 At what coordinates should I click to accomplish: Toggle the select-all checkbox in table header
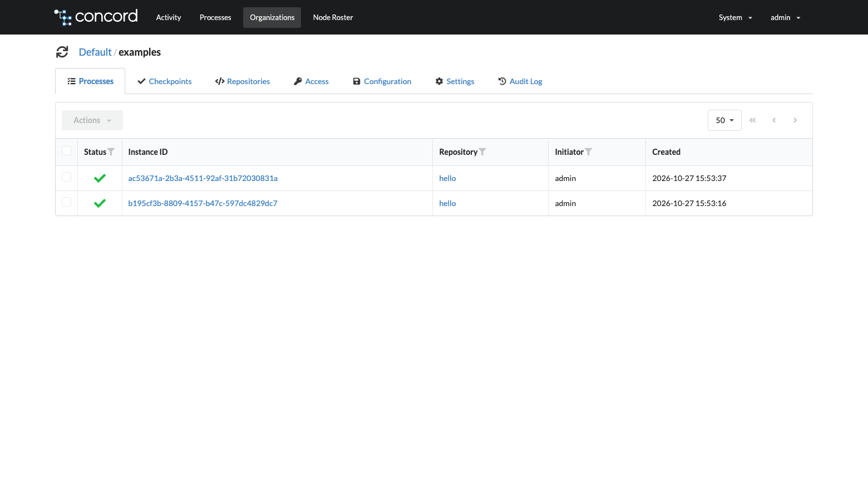(66, 151)
